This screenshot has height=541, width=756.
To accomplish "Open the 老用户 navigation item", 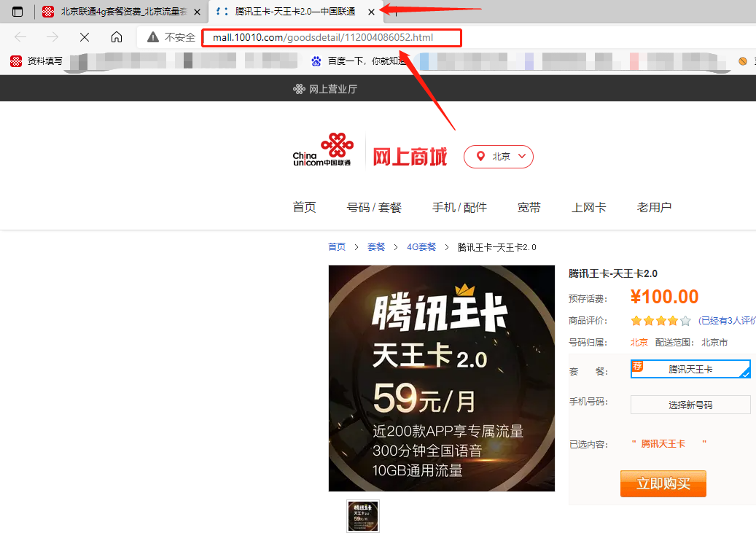I will pos(654,207).
